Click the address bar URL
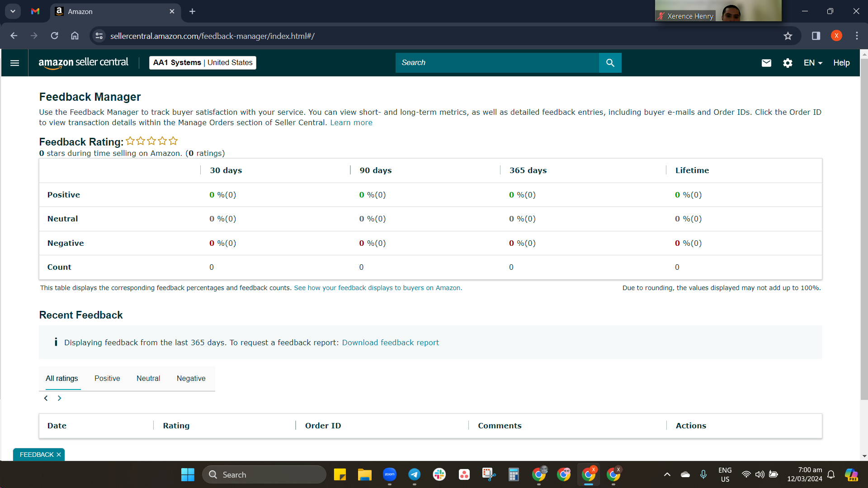The image size is (868, 488). tap(212, 36)
